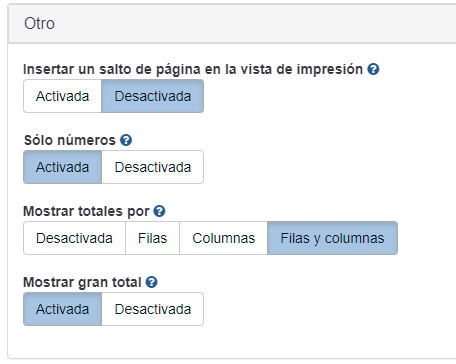Enable page break insertion with Activada

[62, 96]
